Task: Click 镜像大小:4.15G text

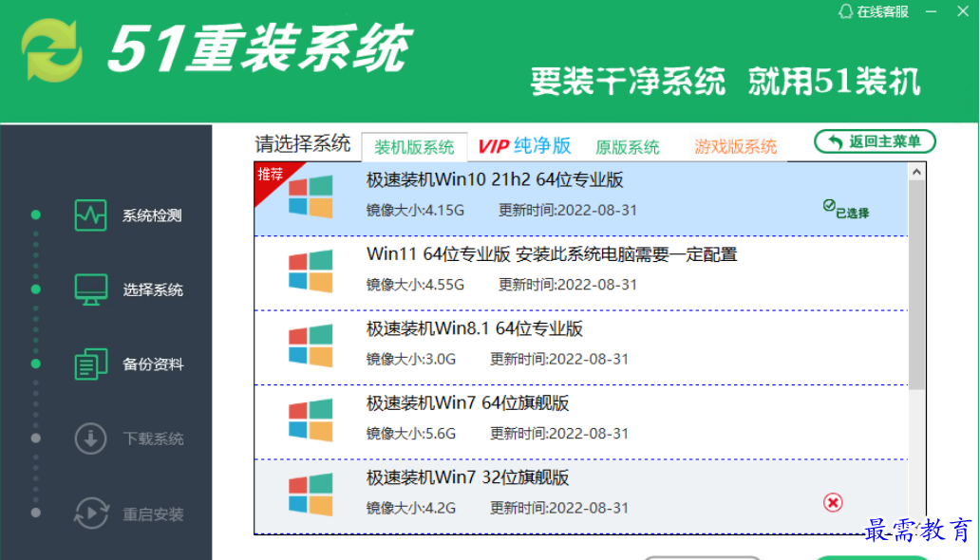Action: [415, 210]
